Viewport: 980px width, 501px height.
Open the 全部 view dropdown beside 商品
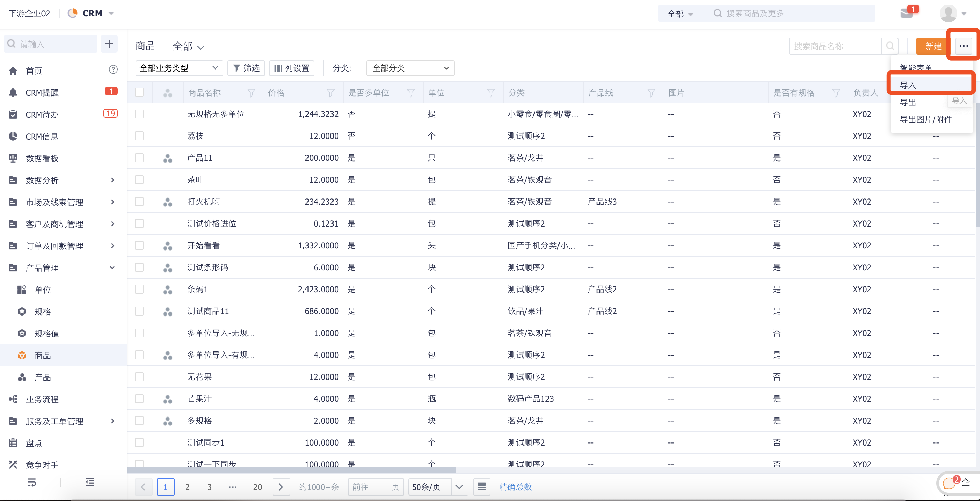point(189,47)
